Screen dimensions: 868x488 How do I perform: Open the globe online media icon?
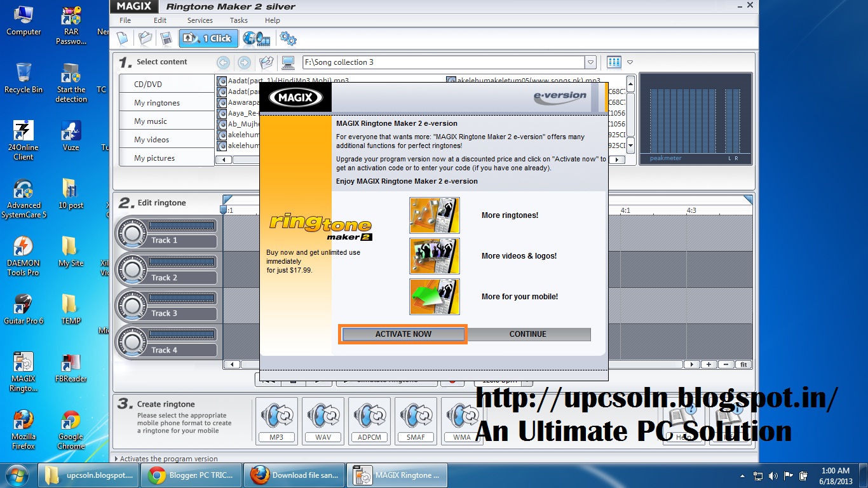click(256, 39)
